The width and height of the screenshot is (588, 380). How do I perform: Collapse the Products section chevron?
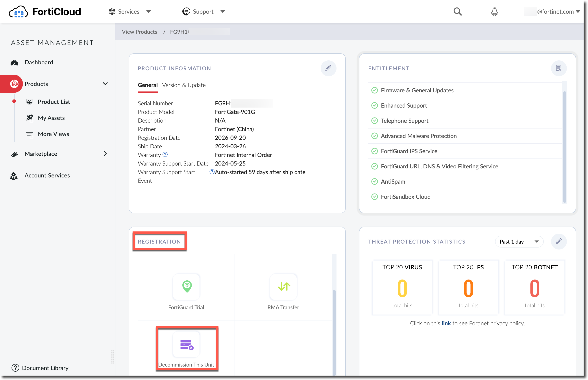pos(105,84)
